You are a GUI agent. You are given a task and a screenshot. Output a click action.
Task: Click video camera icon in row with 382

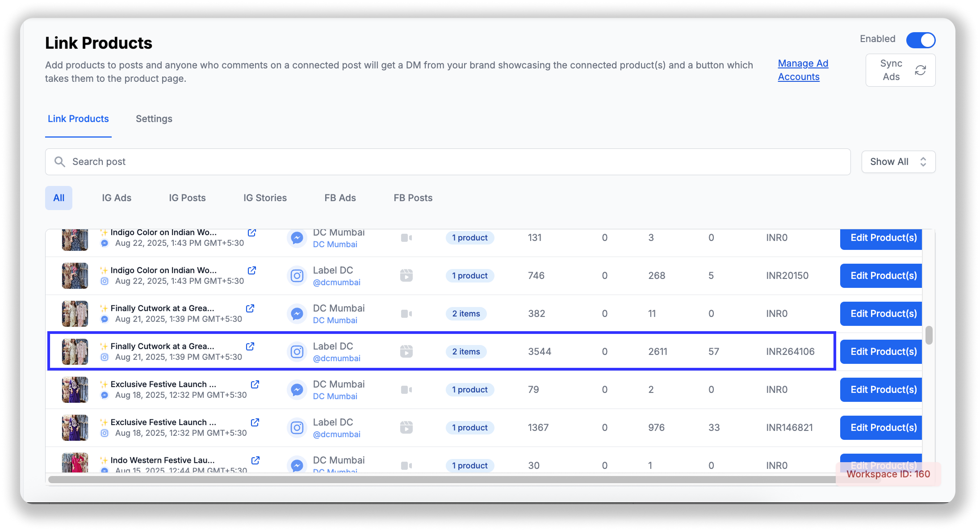pos(406,314)
